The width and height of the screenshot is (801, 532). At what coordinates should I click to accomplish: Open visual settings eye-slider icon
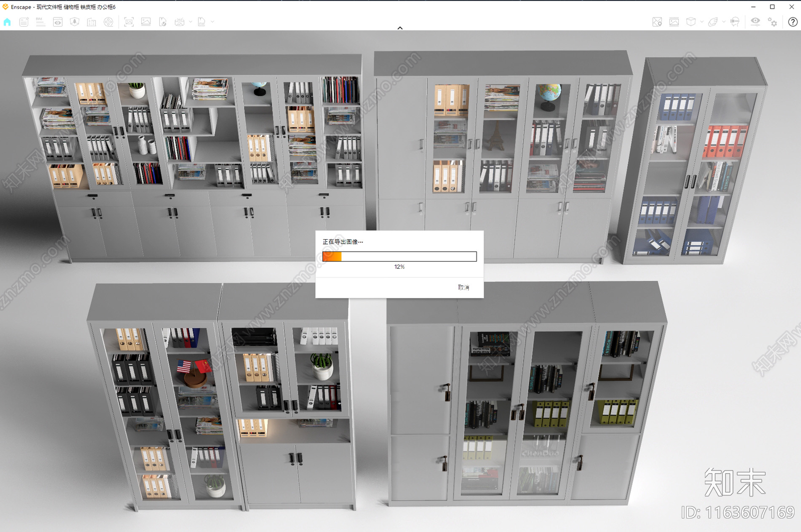point(755,22)
